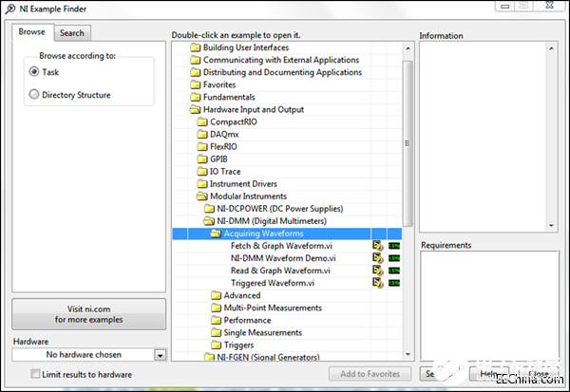Screen dimensions: 570x392
Task: Click the NI-DMM open folder icon
Action: click(209, 221)
